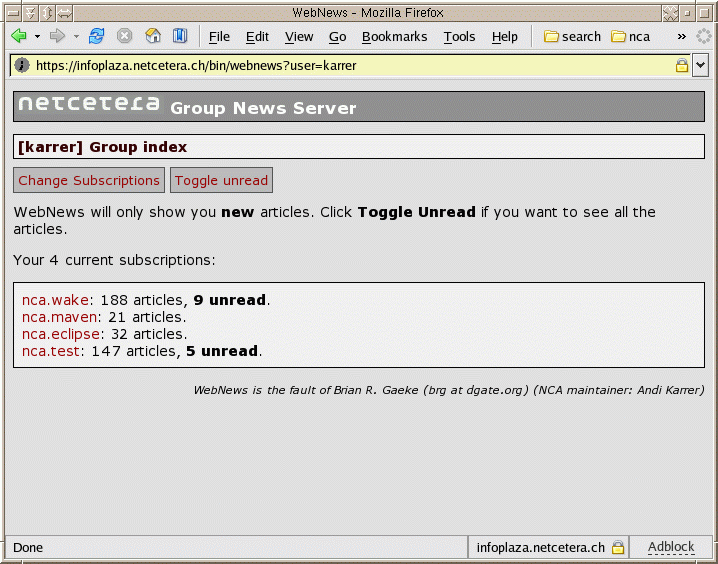Viewport: 718px width, 564px height.
Task: Click the horizontal maximize title bar icon
Action: coord(65,13)
